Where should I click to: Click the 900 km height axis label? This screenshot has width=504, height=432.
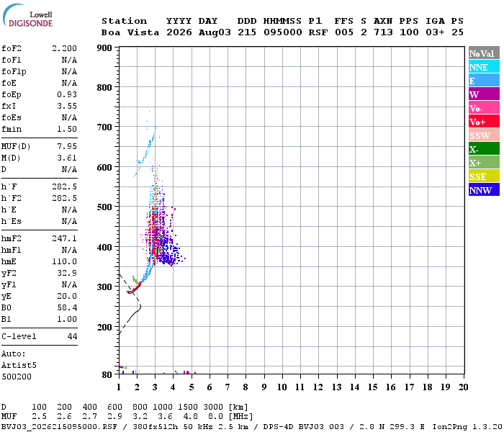(104, 48)
